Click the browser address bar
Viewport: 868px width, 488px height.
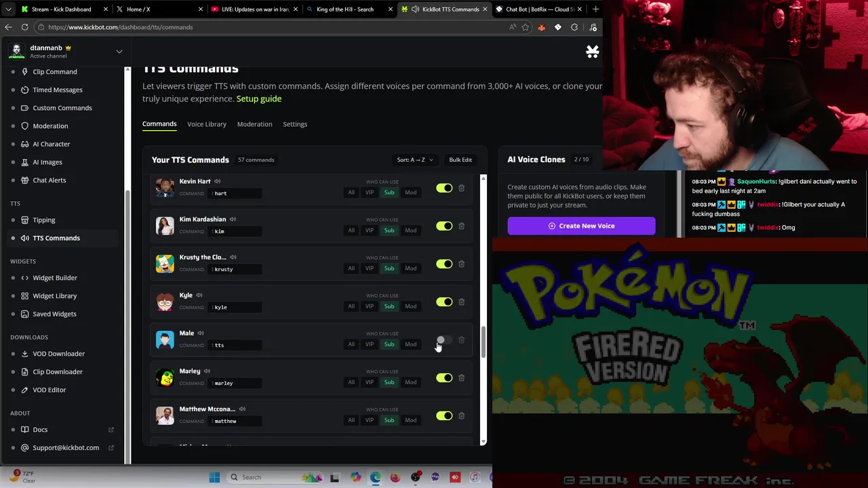click(x=271, y=27)
